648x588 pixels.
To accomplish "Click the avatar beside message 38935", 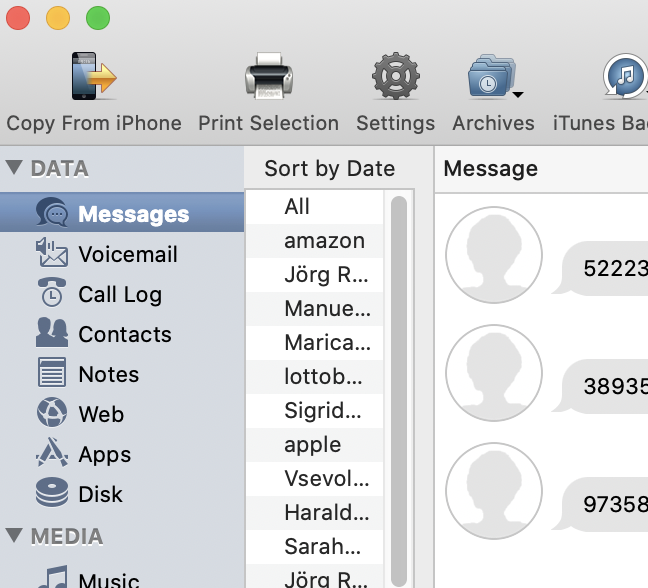I will coord(494,373).
